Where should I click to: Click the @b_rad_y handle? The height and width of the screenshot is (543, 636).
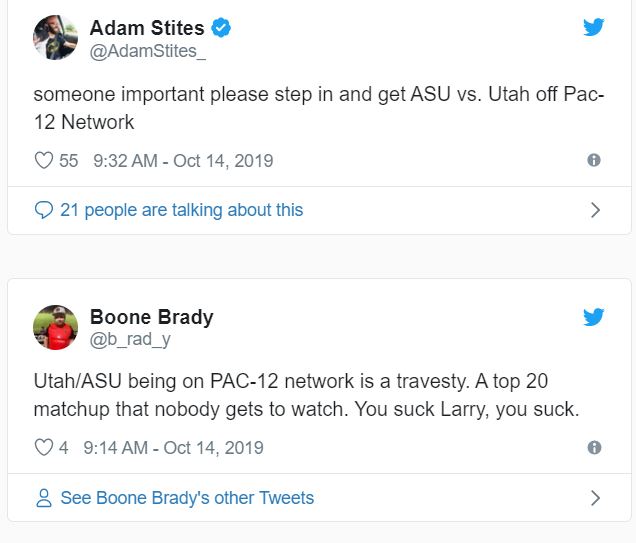(x=130, y=340)
